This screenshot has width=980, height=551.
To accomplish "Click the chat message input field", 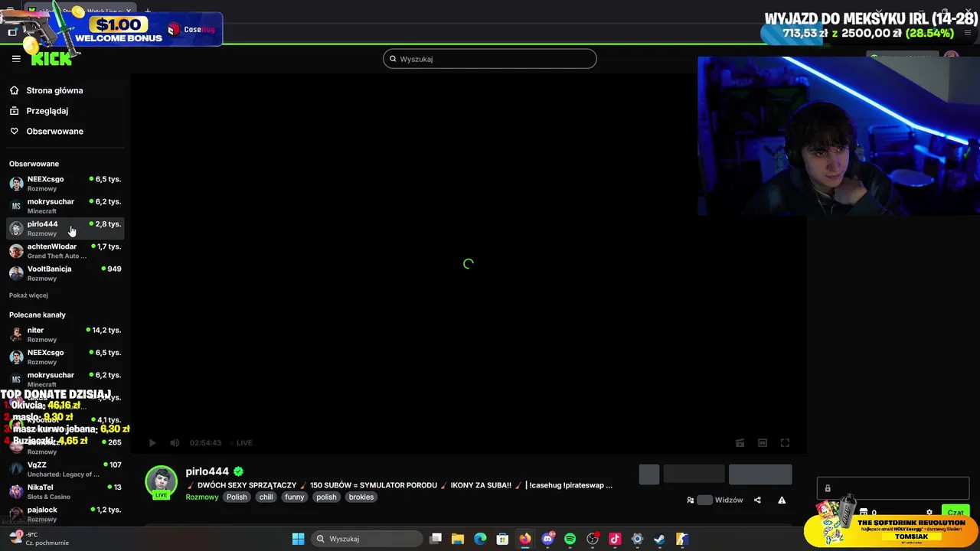I will coord(893,488).
